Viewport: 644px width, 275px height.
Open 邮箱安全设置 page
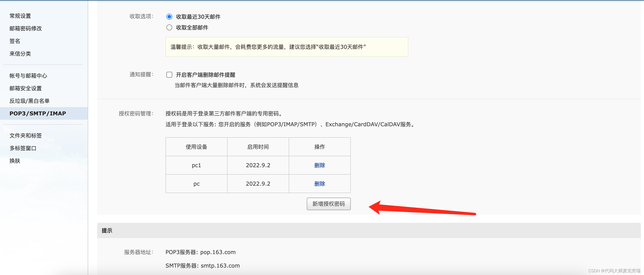pos(25,88)
